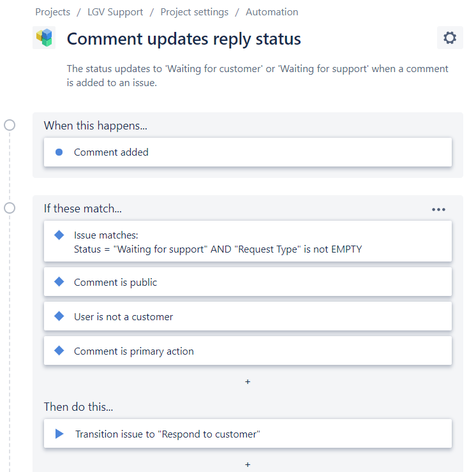Click the 'If these match' timeline circle

(x=10, y=208)
